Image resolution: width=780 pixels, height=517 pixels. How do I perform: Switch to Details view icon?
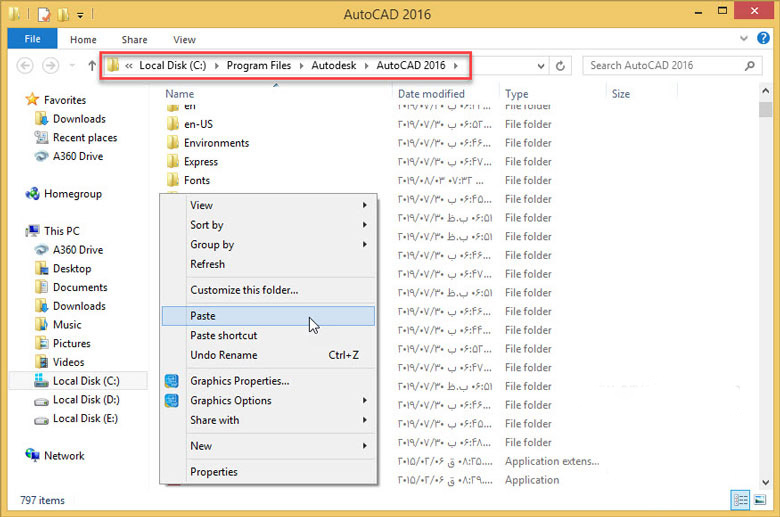click(740, 500)
